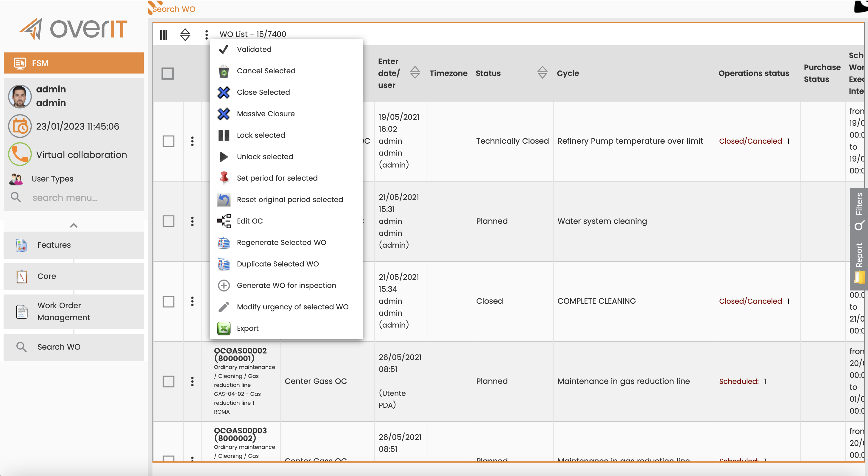Open row menu for COMPLETE CLEANING order
Image resolution: width=868 pixels, height=476 pixels.
[192, 301]
